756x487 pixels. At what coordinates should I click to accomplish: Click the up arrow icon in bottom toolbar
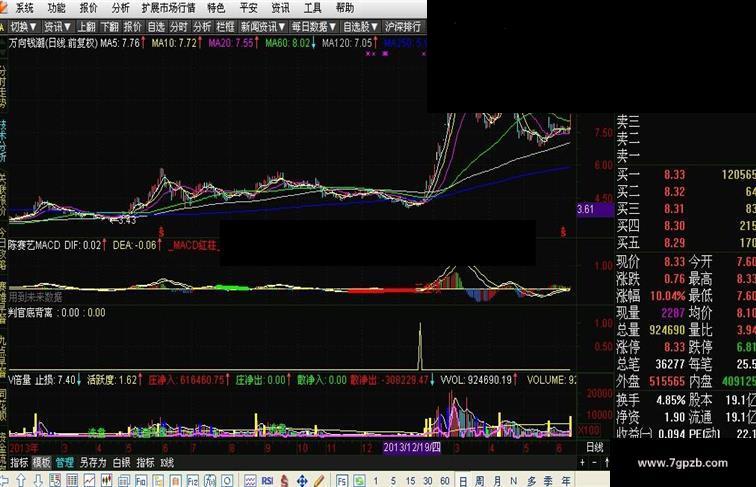(21, 480)
